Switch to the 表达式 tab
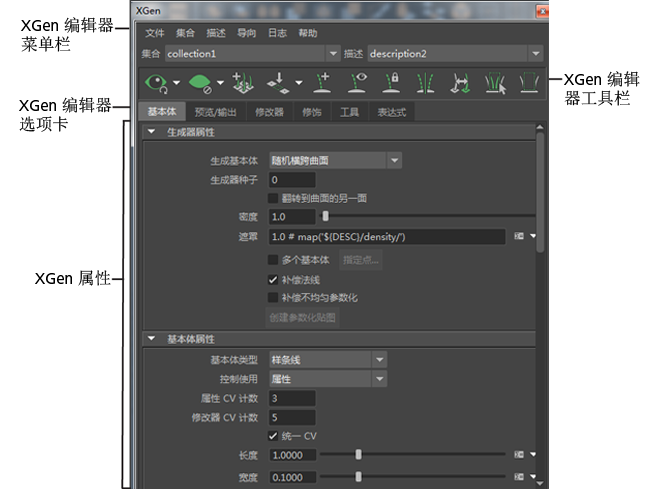This screenshot has height=489, width=650. pyautogui.click(x=392, y=112)
